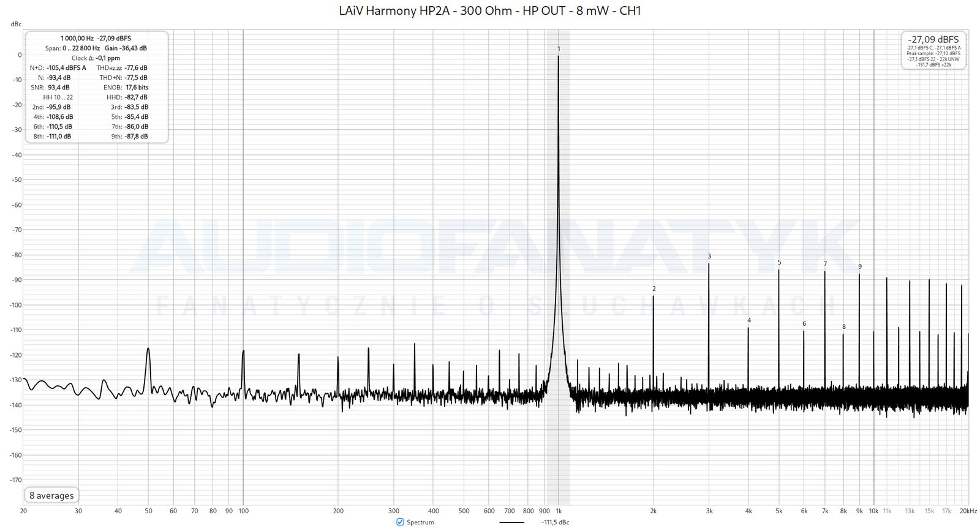This screenshot has height=528, width=980.
Task: Click the dBc vertical axis unit label
Action: [16, 25]
